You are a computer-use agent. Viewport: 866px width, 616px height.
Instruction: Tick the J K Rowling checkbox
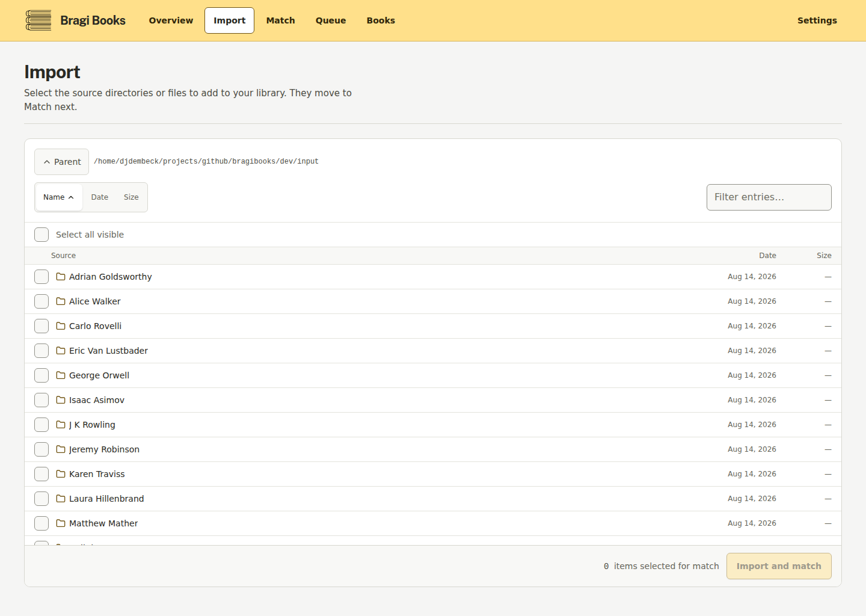click(x=41, y=425)
